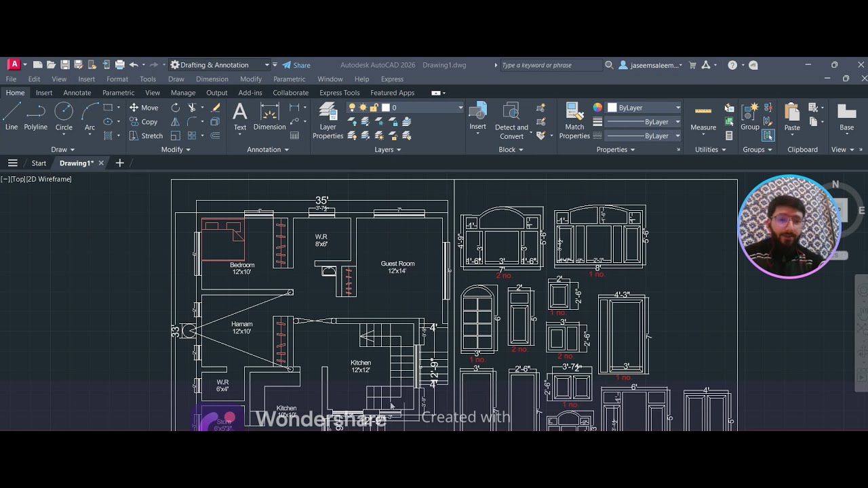Switch to the Express Tools ribbon tab

point(340,93)
